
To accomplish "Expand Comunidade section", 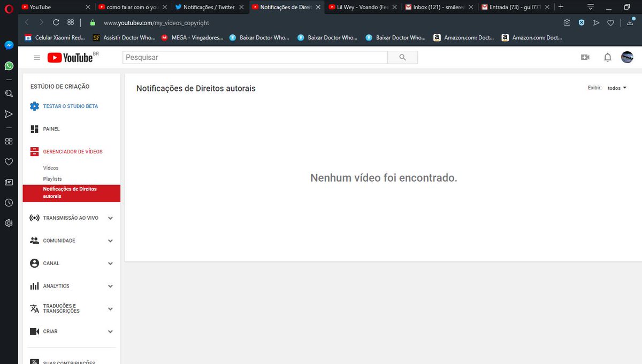I will (x=110, y=241).
